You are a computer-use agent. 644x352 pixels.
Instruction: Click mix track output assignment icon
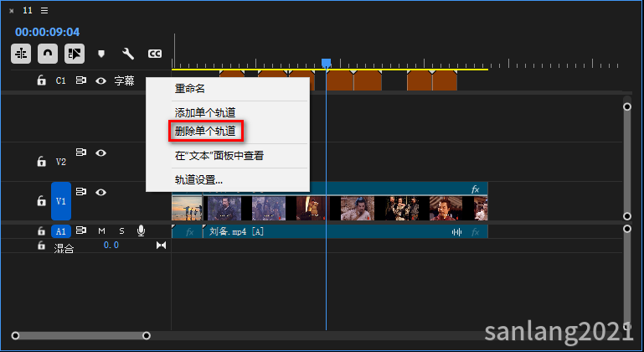point(161,246)
